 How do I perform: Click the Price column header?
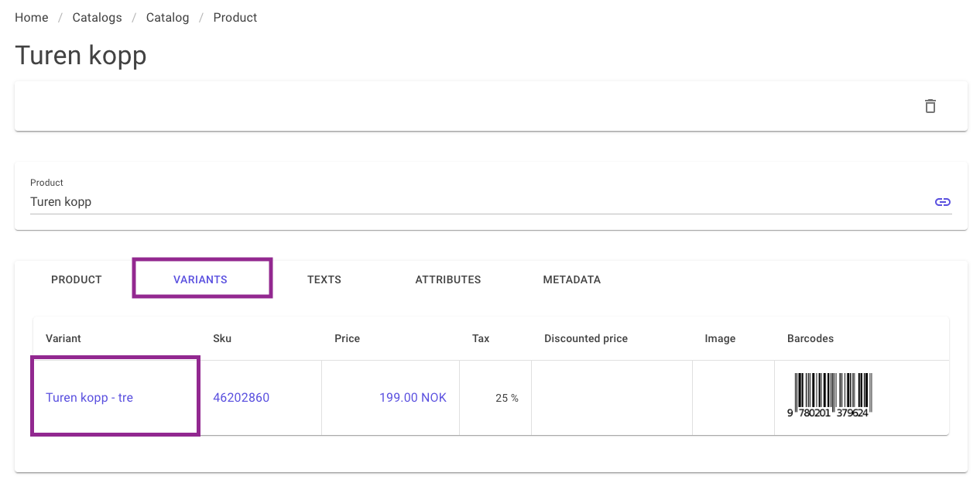[x=348, y=338]
